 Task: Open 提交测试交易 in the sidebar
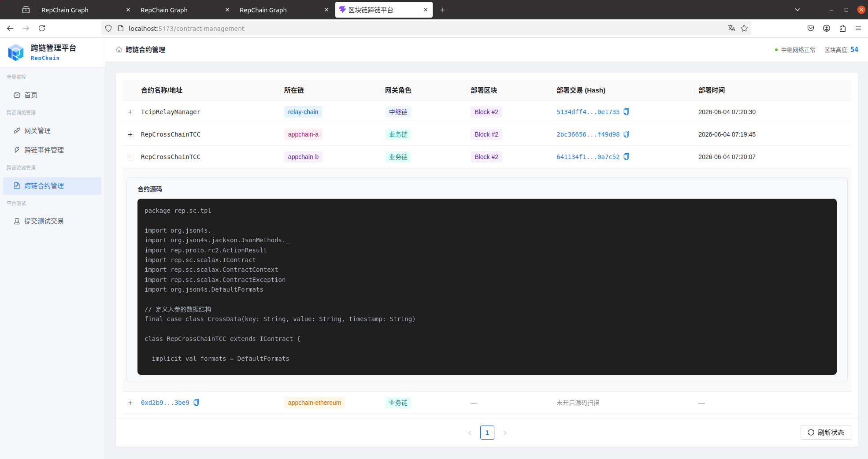coord(52,221)
